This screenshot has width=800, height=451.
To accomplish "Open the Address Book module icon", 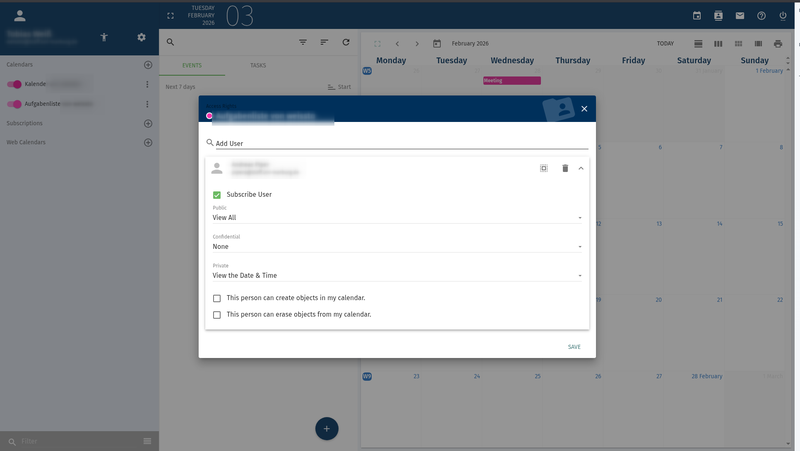I will pos(718,16).
